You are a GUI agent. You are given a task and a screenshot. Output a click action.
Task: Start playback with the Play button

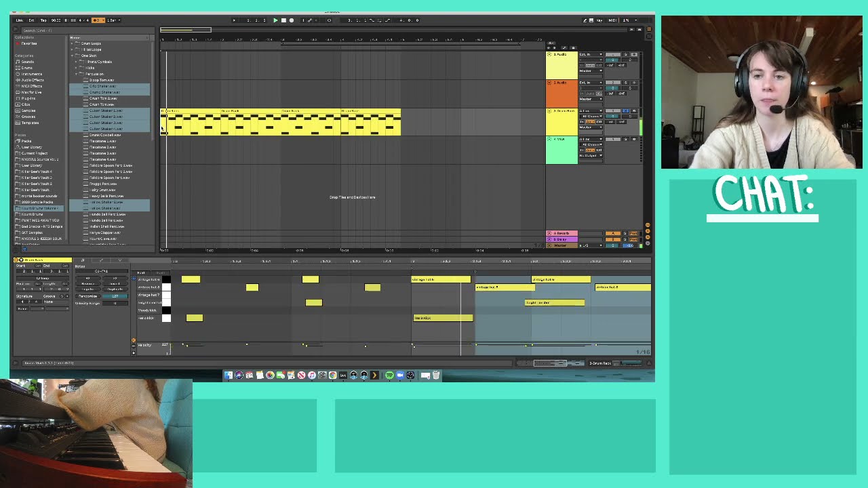coord(275,20)
